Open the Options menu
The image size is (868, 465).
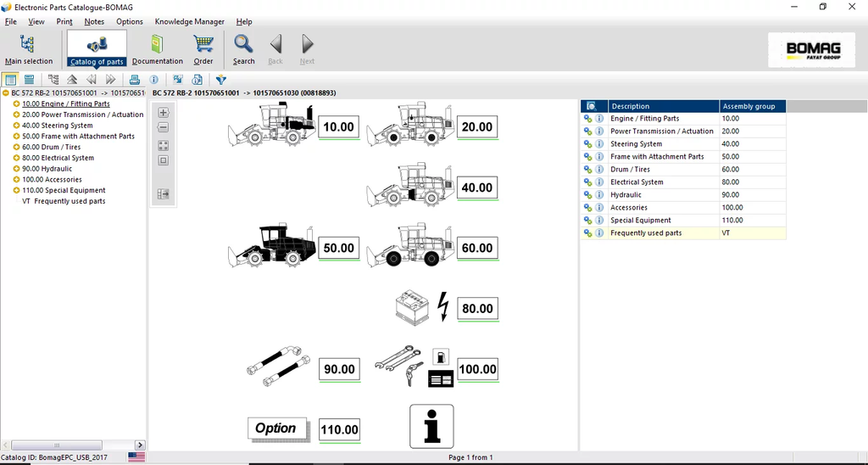pos(130,21)
